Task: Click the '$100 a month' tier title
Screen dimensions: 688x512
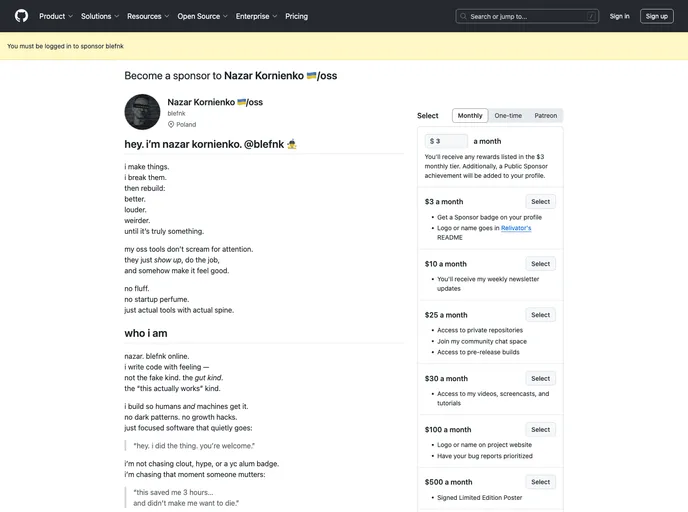Action: tap(448, 430)
